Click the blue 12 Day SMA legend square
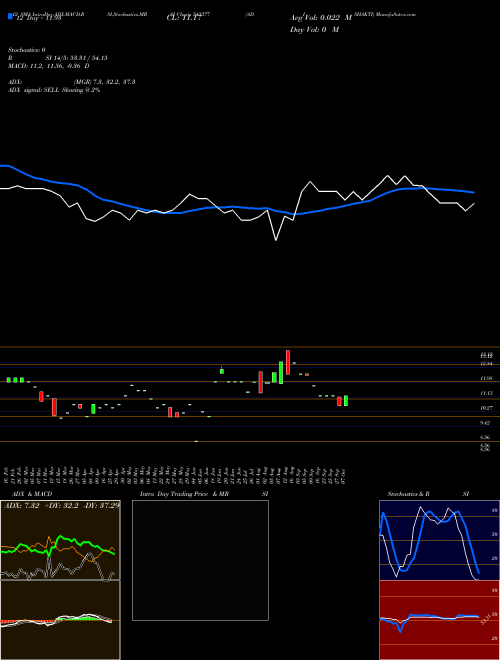This screenshot has height=660, width=500. coord(10,16)
